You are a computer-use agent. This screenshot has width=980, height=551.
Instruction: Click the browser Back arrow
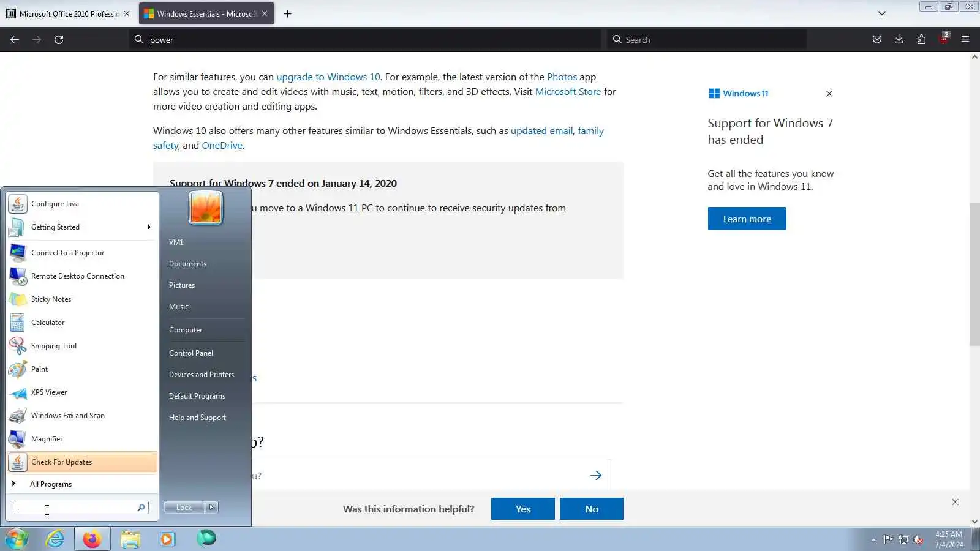(x=15, y=40)
